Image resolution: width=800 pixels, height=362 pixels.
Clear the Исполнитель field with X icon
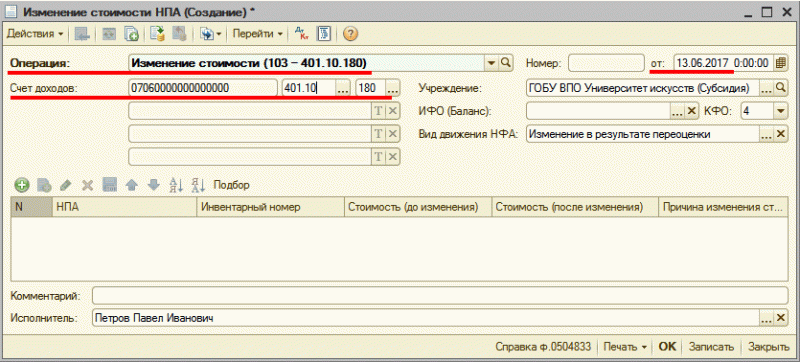click(781, 319)
